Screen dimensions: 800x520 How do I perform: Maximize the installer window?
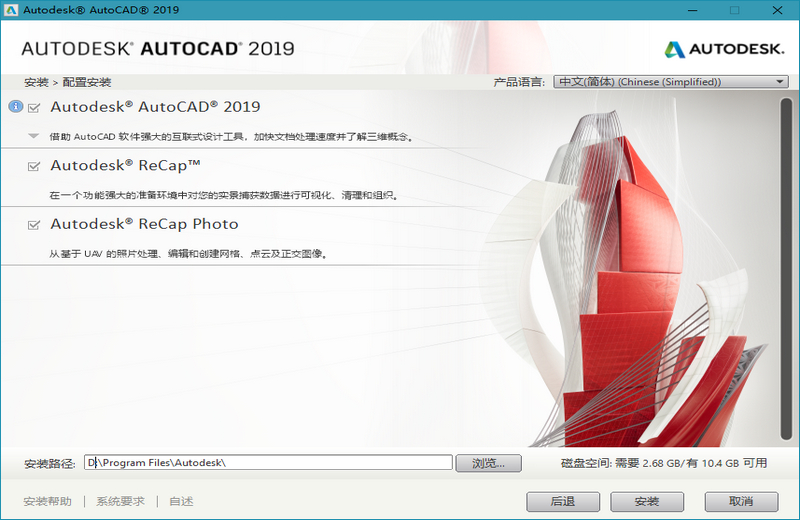tap(735, 10)
